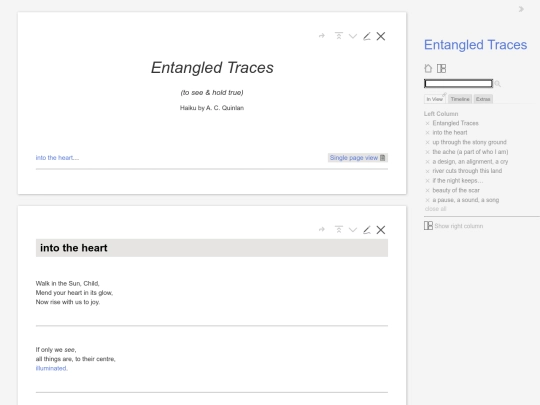Click the '(to see & hold true)' subtitle
540x405 pixels.
click(212, 92)
